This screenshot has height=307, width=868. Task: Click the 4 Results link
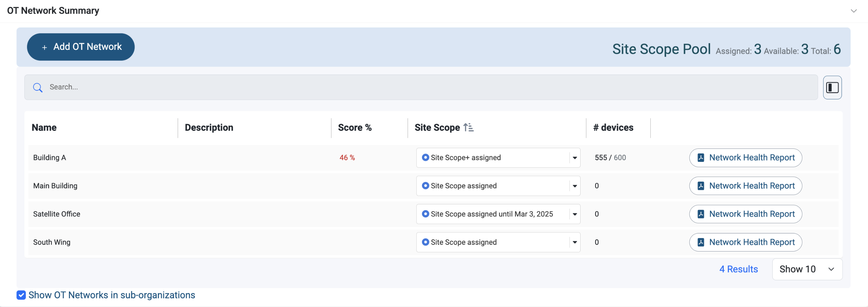[x=738, y=269]
